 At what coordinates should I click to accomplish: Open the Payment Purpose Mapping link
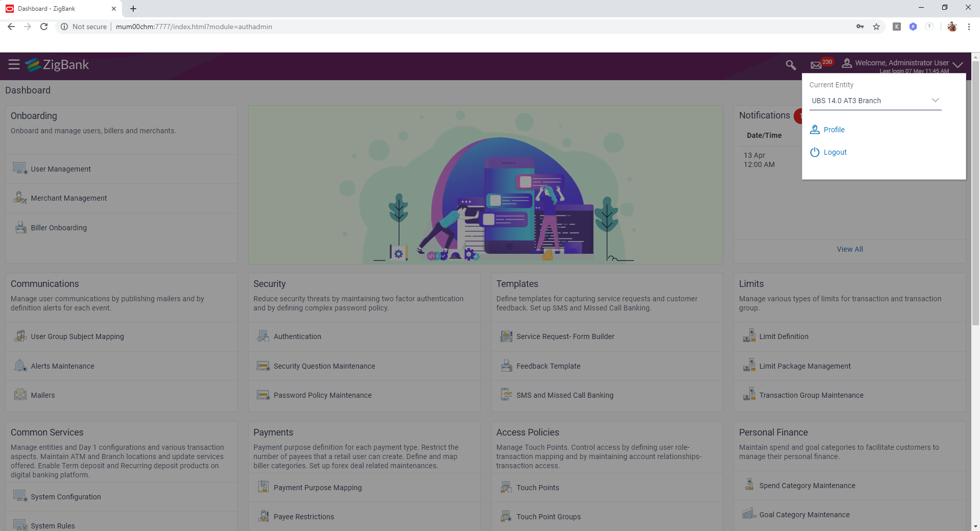pos(317,488)
